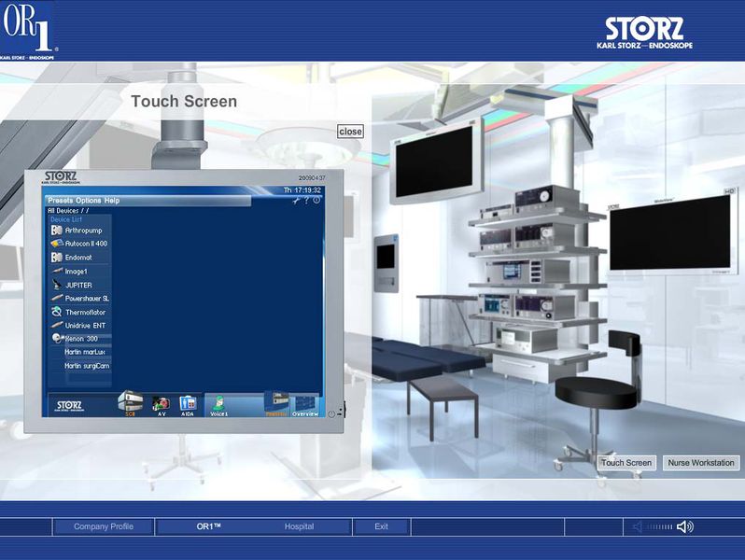Activate the Voice1 control icon
This screenshot has width=745, height=560.
(x=218, y=406)
